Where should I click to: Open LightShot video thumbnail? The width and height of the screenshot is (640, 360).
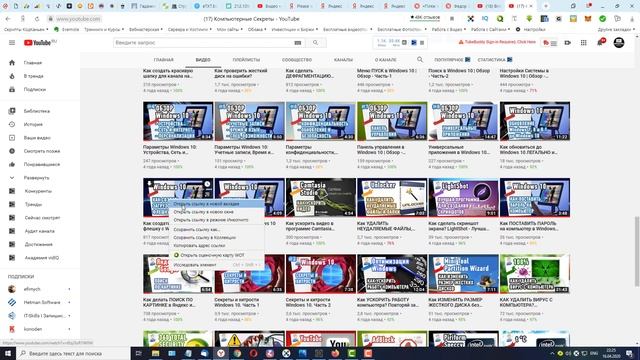(x=463, y=197)
